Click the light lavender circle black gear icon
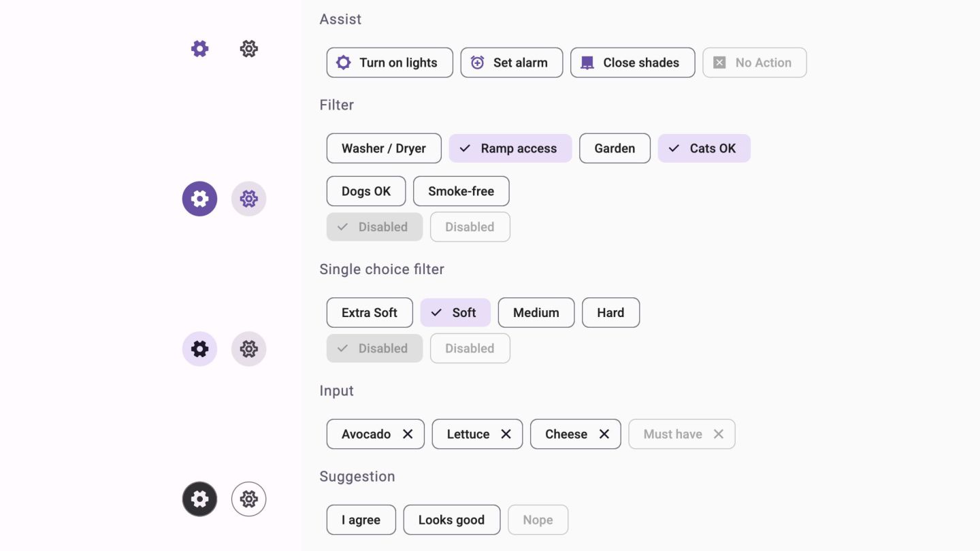Screen dimensions: 980x551 point(199,349)
